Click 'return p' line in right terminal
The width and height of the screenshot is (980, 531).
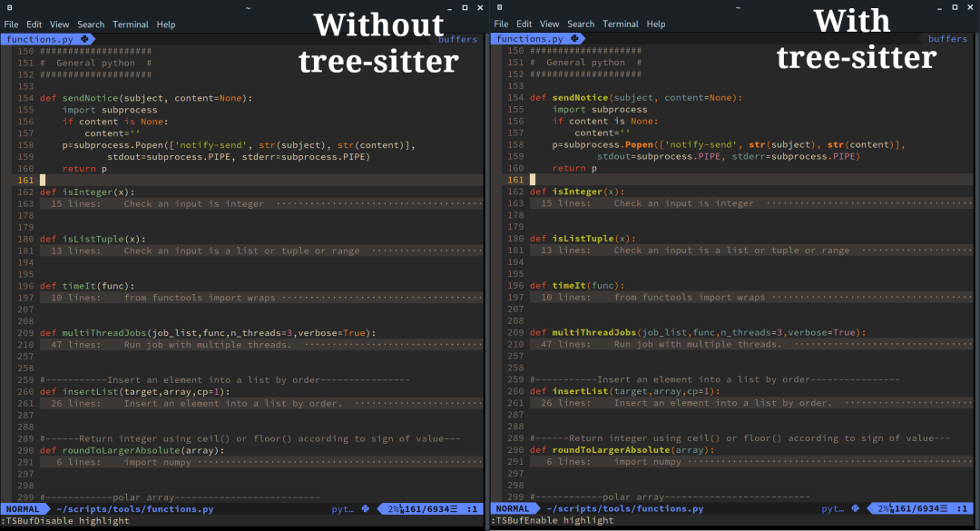click(574, 168)
